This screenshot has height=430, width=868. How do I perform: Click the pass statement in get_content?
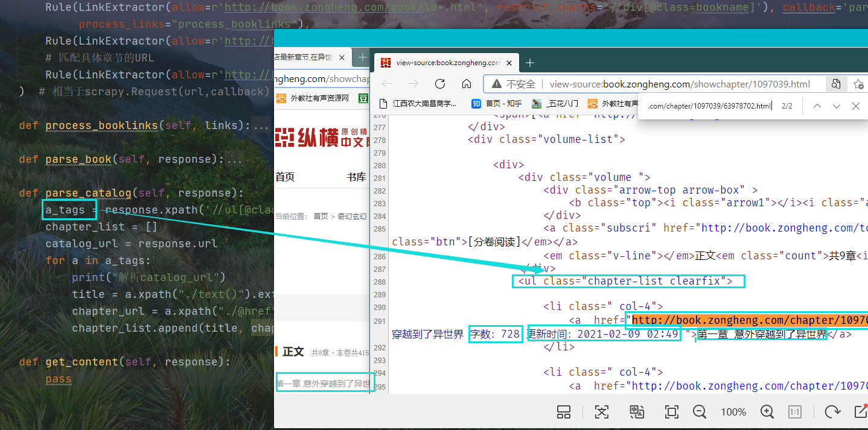[59, 379]
